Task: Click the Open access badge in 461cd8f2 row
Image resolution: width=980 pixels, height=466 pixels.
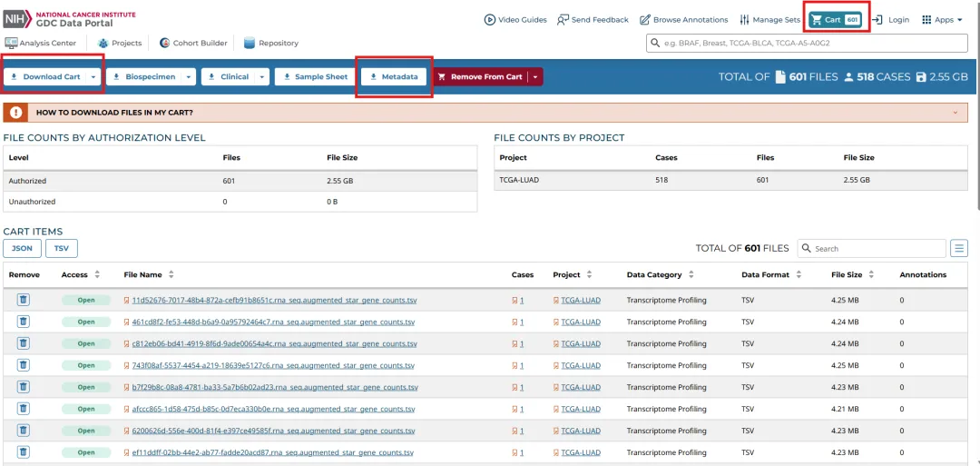Action: tap(86, 322)
